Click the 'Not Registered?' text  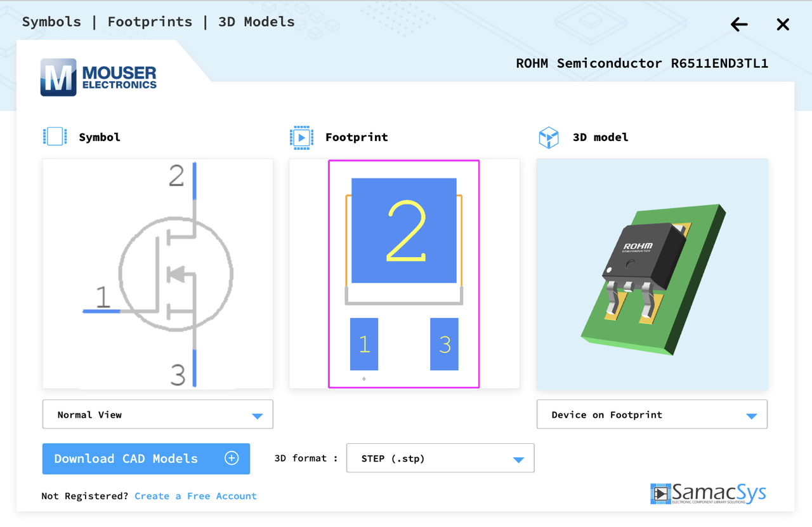point(85,496)
